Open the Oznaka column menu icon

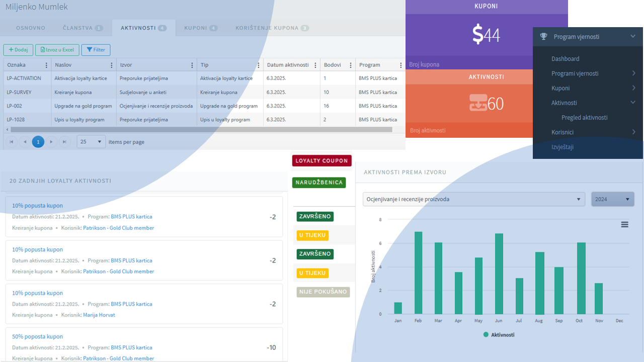pyautogui.click(x=47, y=65)
